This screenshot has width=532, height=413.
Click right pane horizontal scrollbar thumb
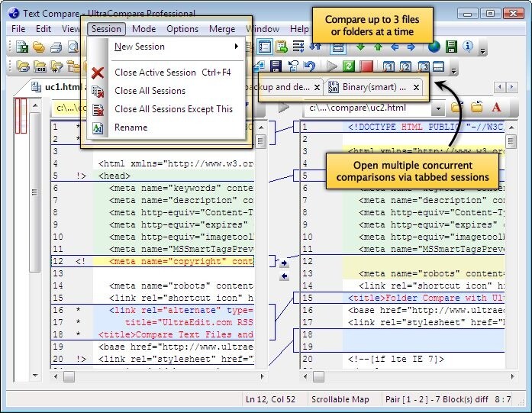[x=320, y=376]
